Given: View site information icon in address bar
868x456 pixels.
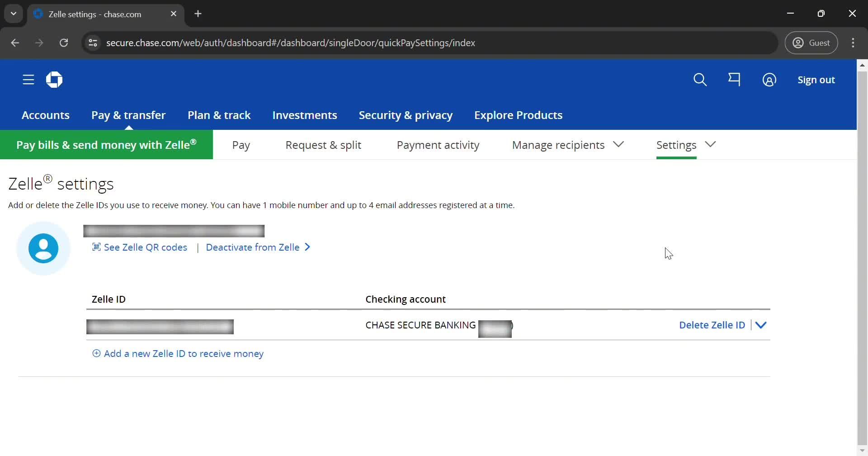Looking at the screenshot, I should click(x=93, y=43).
